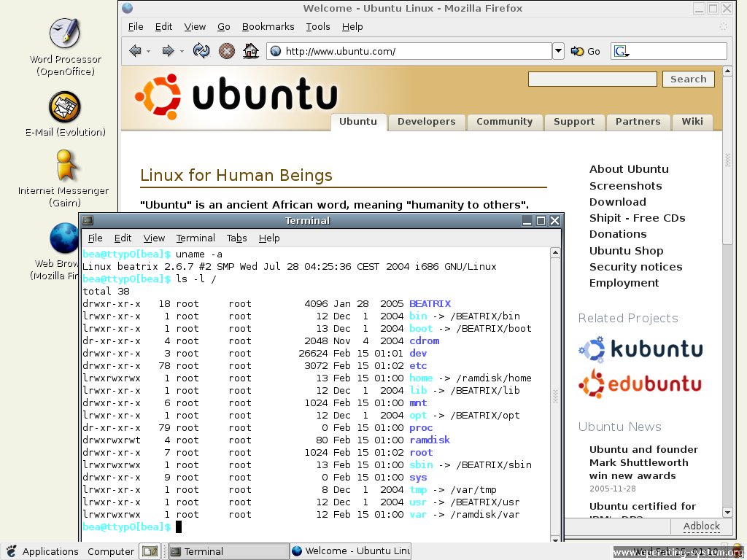Switch to Community tab on Ubuntu site
This screenshot has width=747, height=560.
[505, 122]
